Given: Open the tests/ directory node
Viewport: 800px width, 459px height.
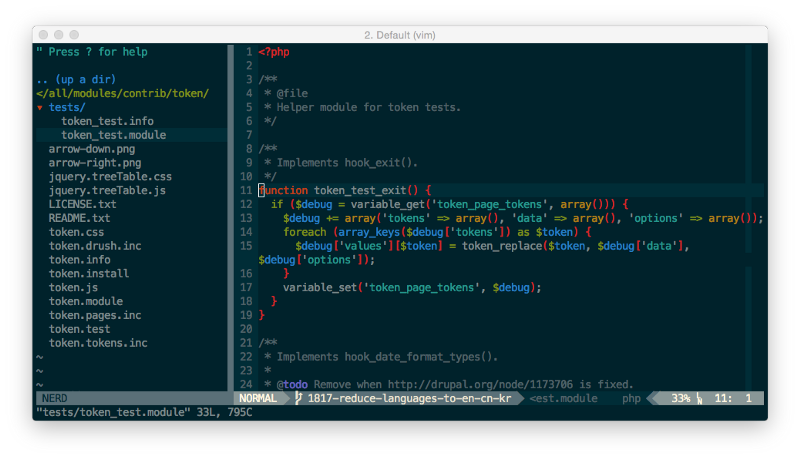Looking at the screenshot, I should [x=67, y=108].
